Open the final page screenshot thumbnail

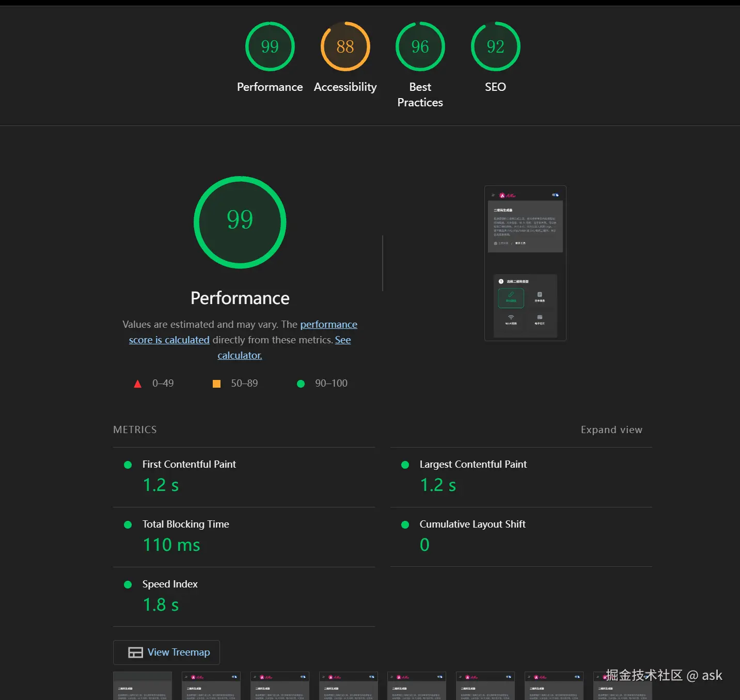coord(525,263)
